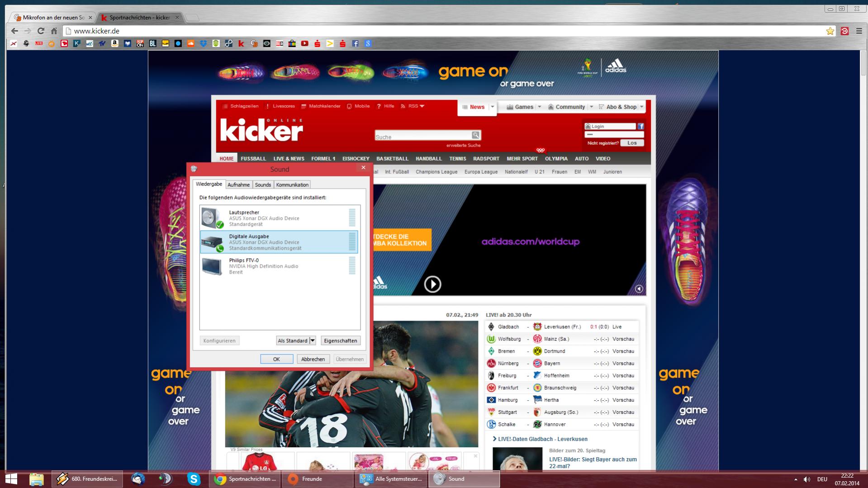Open File Explorer from taskbar
Screen dimensions: 868x488
(x=36, y=479)
